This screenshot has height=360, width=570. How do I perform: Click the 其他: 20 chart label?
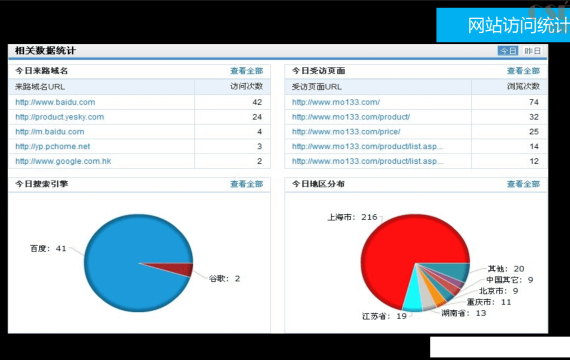coord(506,269)
